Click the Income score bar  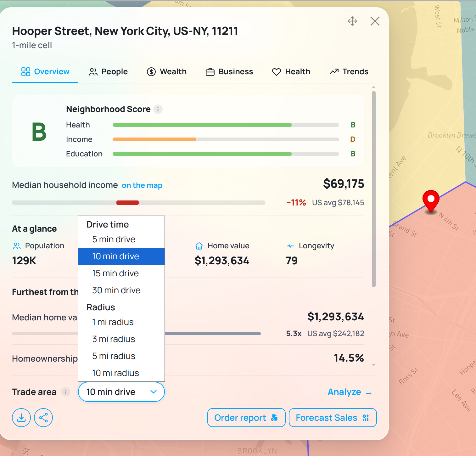coord(226,139)
